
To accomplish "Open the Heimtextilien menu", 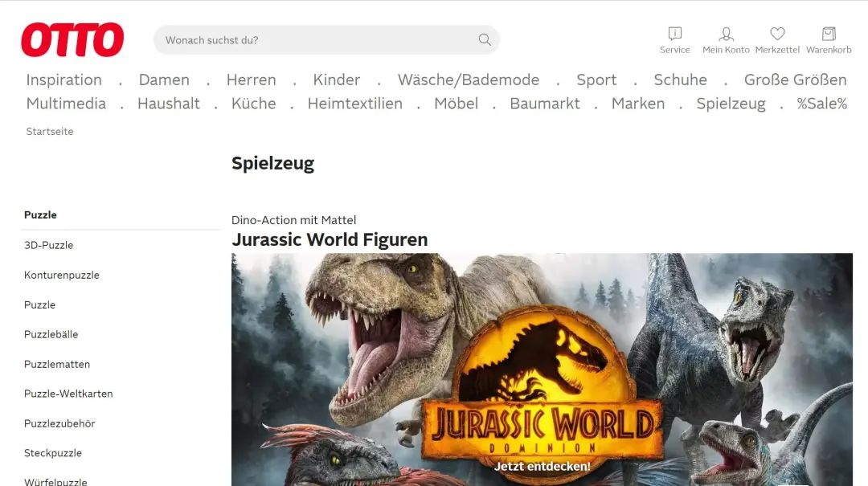I will click(x=355, y=104).
